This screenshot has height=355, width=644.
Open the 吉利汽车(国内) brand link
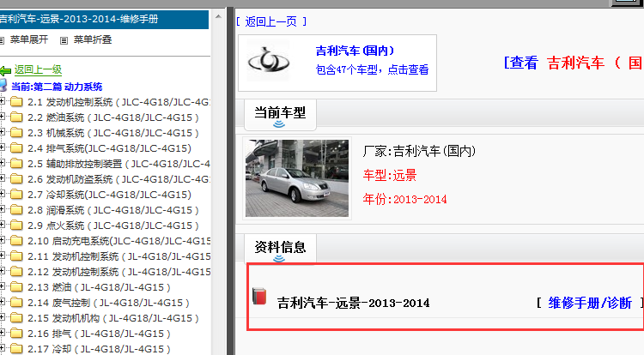point(355,51)
